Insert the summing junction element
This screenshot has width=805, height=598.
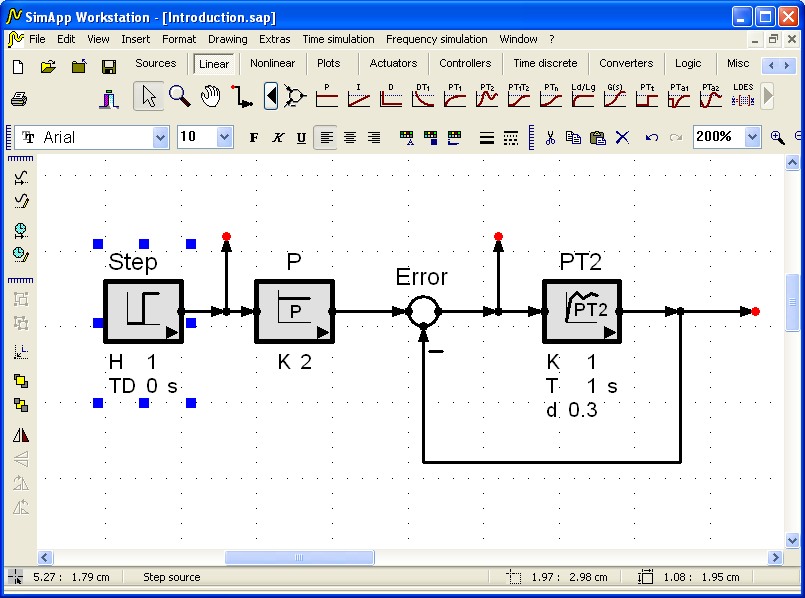click(295, 97)
